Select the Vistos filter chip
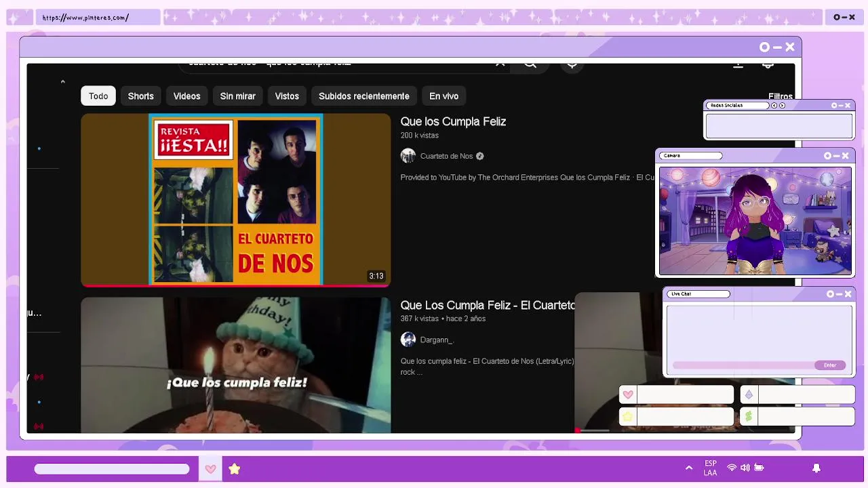The width and height of the screenshot is (868, 488). (x=287, y=96)
